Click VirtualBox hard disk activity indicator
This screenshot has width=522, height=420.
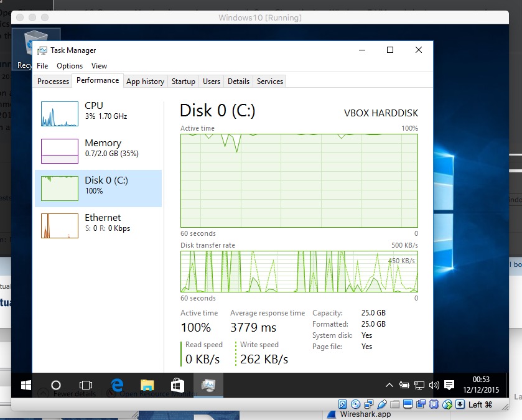click(x=342, y=404)
